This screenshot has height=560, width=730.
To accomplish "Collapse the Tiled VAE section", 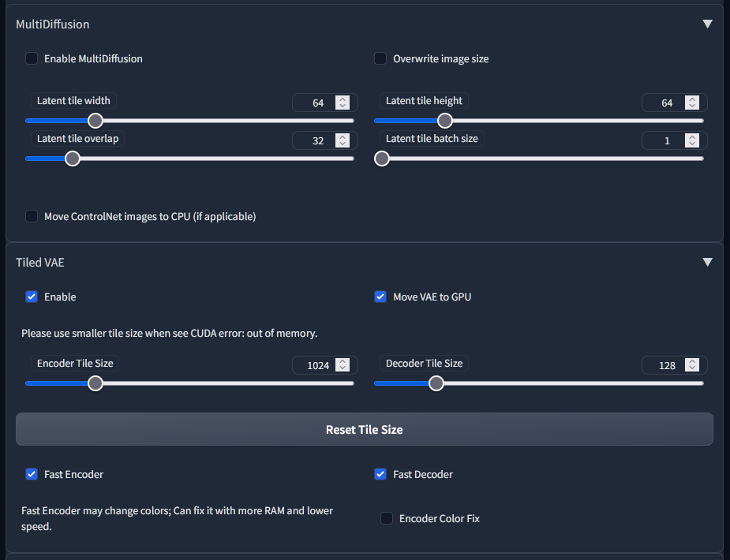I will click(708, 262).
